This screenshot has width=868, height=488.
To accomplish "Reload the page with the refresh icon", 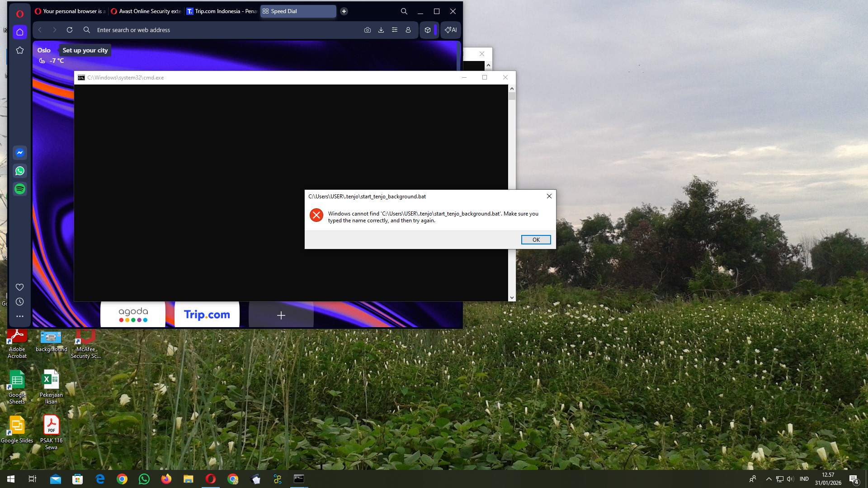I will click(x=70, y=30).
